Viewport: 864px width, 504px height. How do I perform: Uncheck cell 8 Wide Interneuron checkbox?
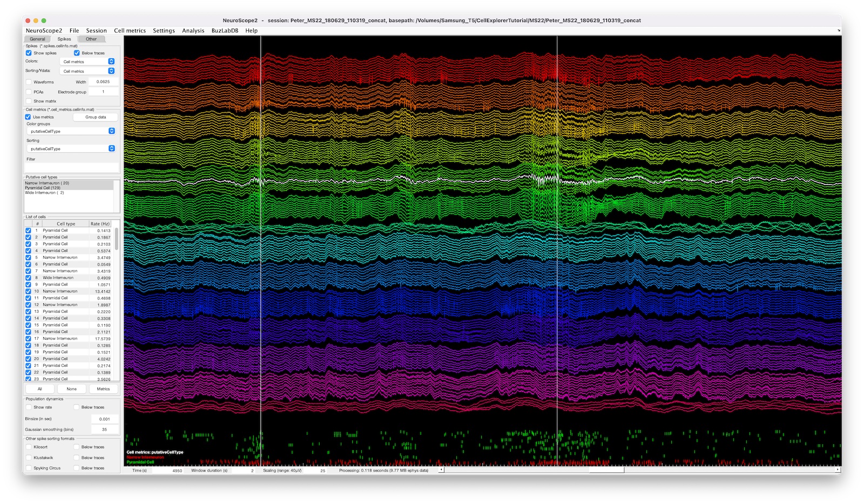pyautogui.click(x=28, y=278)
